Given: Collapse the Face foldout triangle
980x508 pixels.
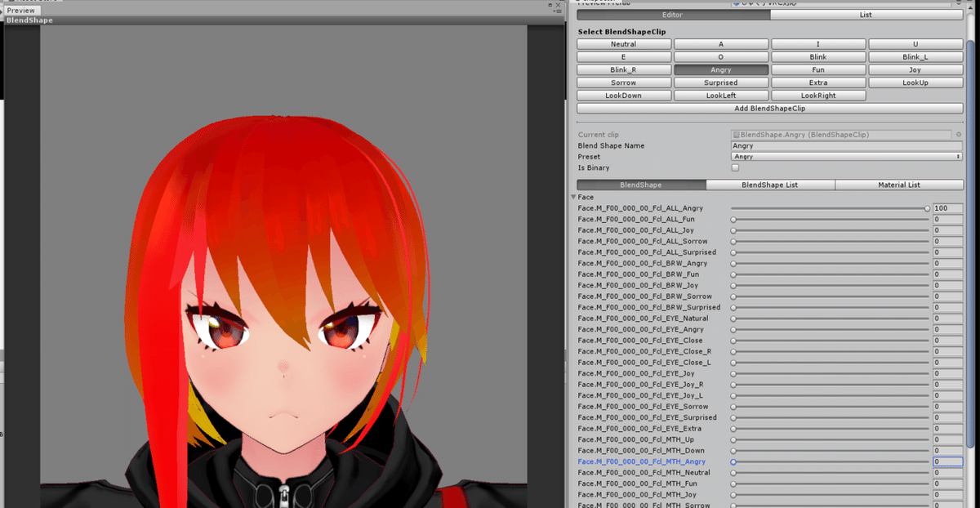Looking at the screenshot, I should coord(573,197).
